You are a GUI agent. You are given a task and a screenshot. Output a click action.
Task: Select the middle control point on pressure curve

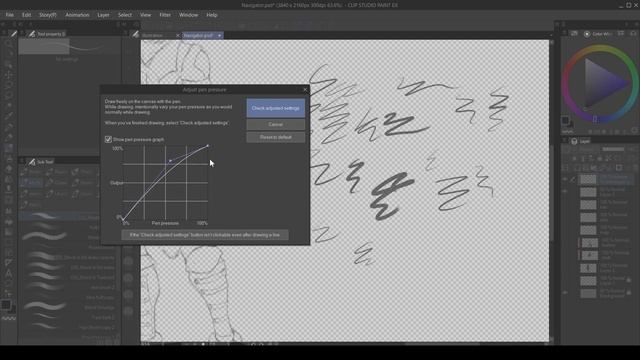point(170,161)
